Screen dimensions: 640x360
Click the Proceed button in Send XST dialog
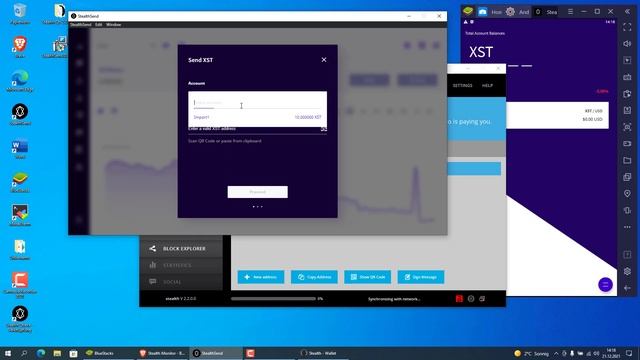click(x=258, y=192)
